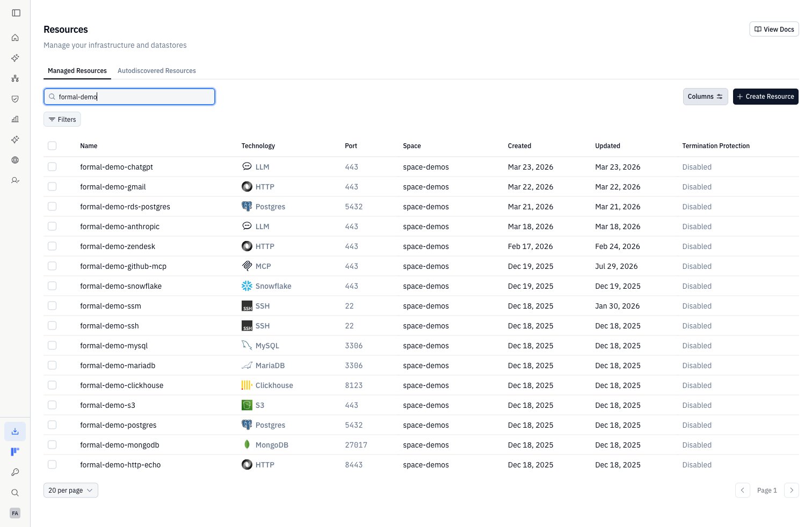Open the globe icon in sidebar
This screenshot has width=812, height=527.
(15, 160)
